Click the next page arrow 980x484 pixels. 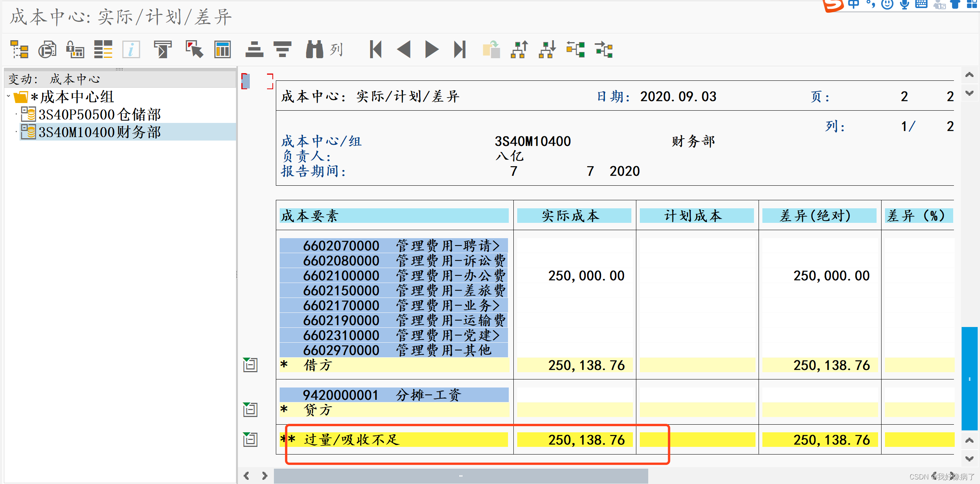432,50
